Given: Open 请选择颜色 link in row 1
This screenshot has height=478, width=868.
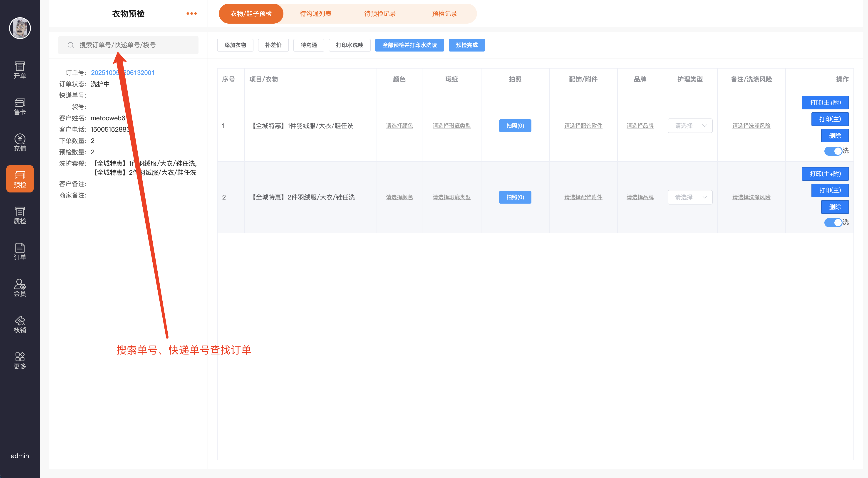Looking at the screenshot, I should [399, 126].
